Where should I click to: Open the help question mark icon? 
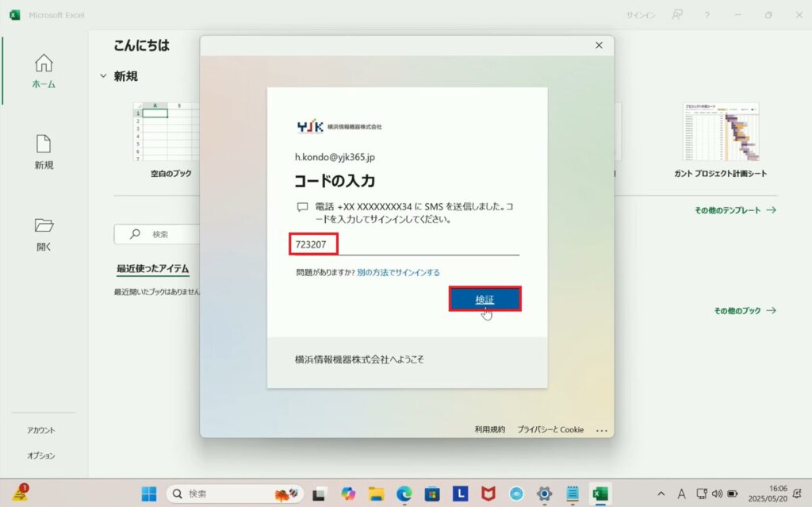(707, 15)
